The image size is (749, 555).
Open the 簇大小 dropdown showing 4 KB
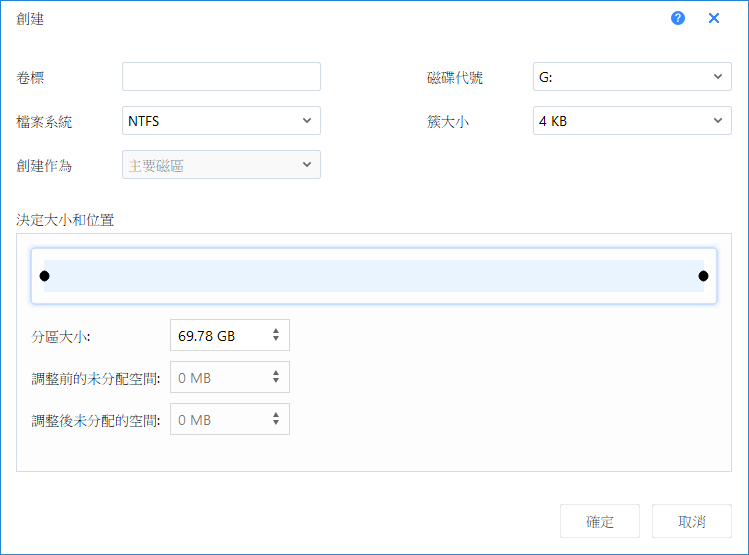coord(631,121)
